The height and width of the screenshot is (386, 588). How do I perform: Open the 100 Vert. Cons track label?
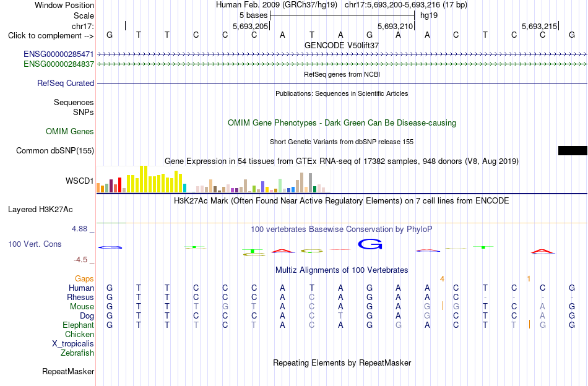pyautogui.click(x=35, y=244)
